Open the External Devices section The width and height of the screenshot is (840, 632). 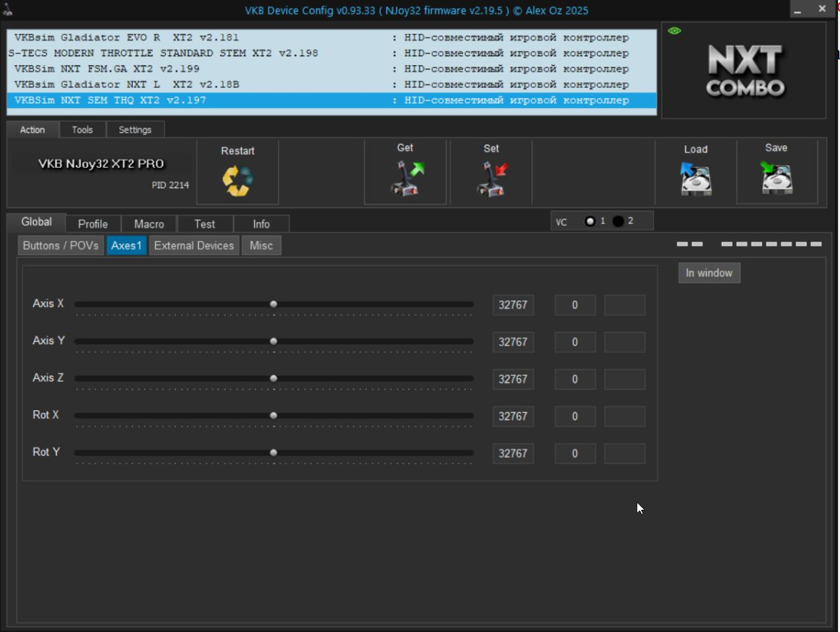(194, 246)
